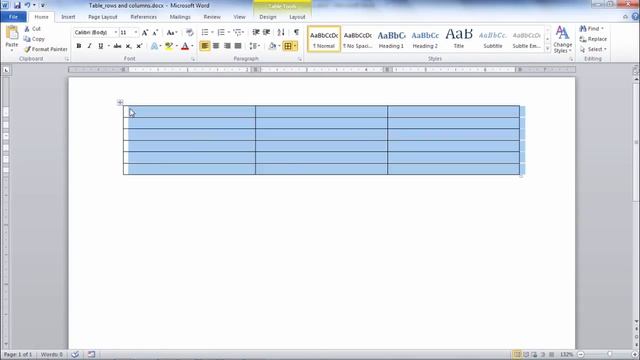Screen dimensions: 640x360
Task: Open the Table Tools Design tab
Action: [268, 17]
